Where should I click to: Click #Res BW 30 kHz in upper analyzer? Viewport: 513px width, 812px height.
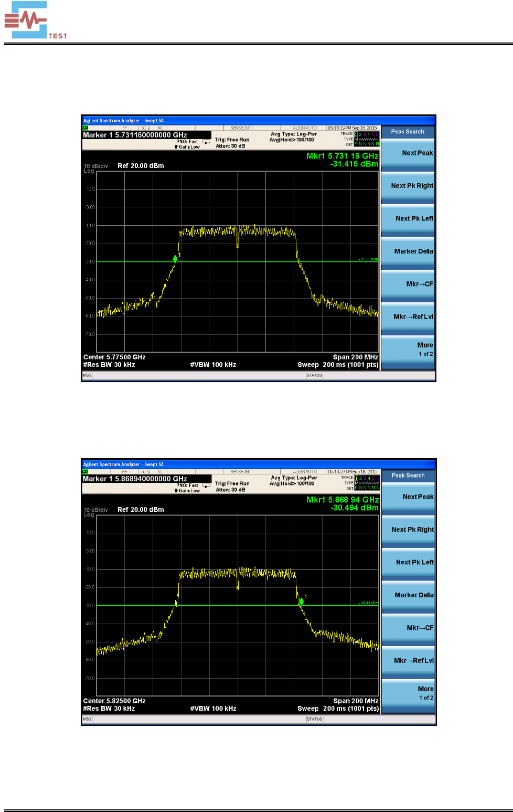[109, 365]
